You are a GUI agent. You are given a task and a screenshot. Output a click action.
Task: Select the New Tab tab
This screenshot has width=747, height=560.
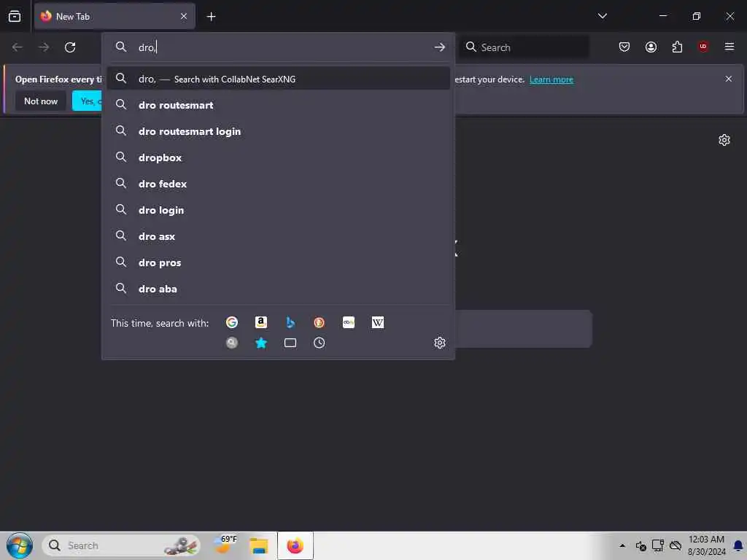[115, 16]
